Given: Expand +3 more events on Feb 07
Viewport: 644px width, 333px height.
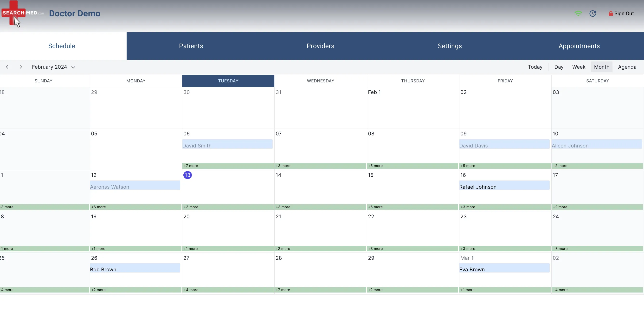Looking at the screenshot, I should (320, 166).
